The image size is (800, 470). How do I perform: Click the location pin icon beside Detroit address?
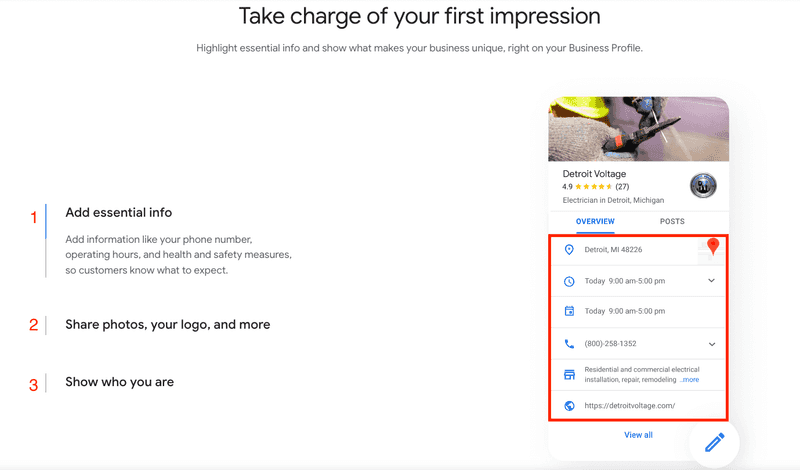click(x=569, y=250)
